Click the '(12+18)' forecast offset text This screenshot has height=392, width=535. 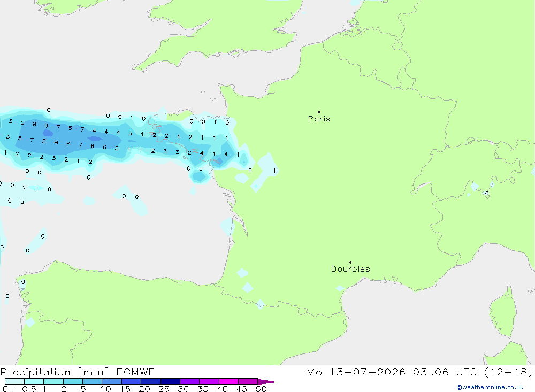coord(508,372)
